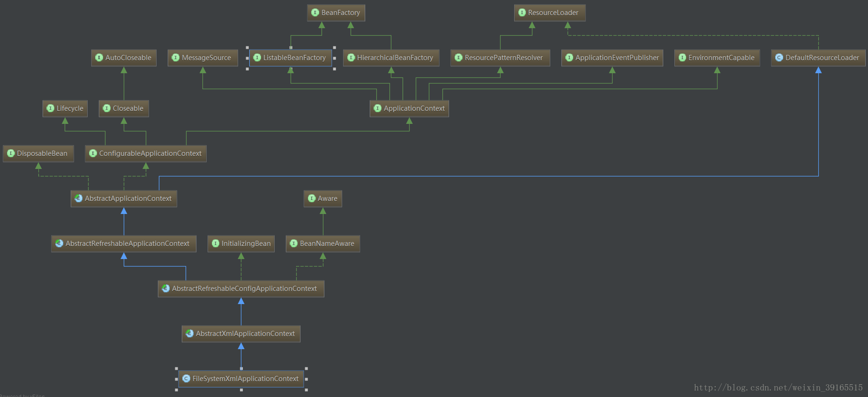This screenshot has width=868, height=397.
Task: Select the ApplicationContext node
Action: 409,108
